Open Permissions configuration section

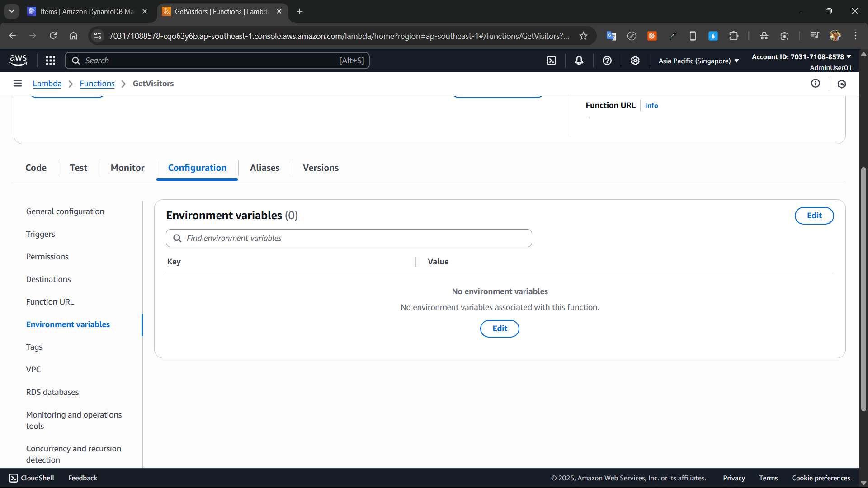tap(47, 257)
